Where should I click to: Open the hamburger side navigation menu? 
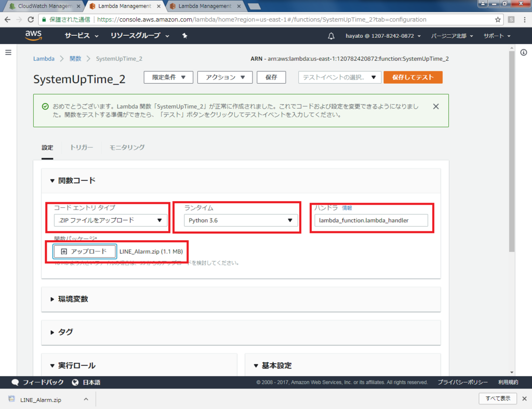(x=8, y=52)
